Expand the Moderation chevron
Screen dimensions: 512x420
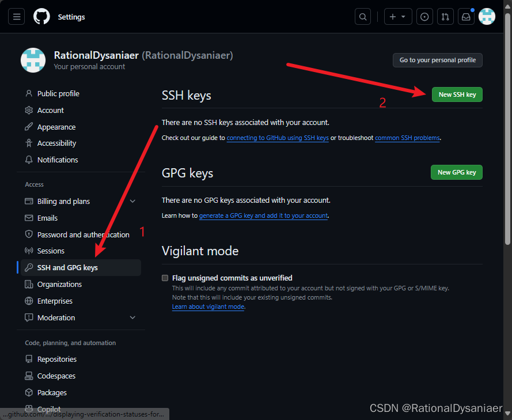[132, 317]
